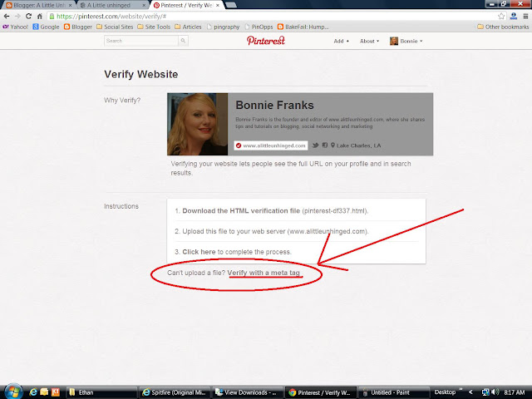Image resolution: width=532 pixels, height=399 pixels.
Task: Click the red verified checkmark icon
Action: [x=239, y=145]
